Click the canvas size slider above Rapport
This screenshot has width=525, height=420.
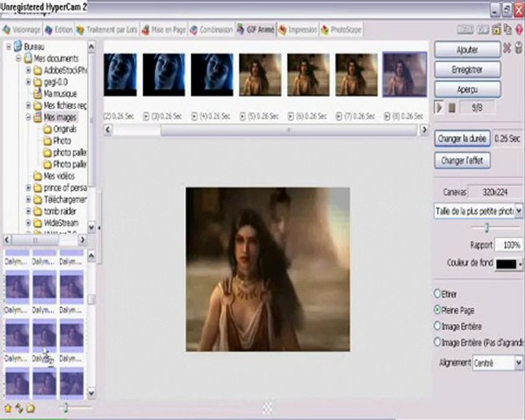pos(487,228)
